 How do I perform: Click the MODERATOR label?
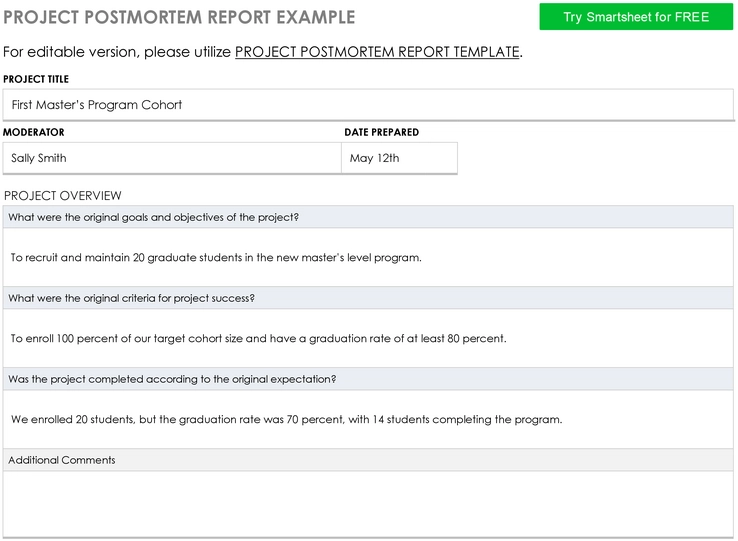pyautogui.click(x=33, y=132)
